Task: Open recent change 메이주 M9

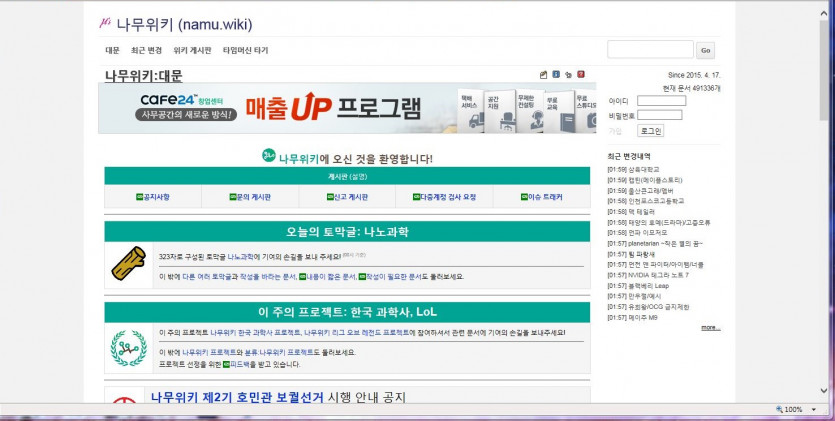Action: pyautogui.click(x=643, y=317)
